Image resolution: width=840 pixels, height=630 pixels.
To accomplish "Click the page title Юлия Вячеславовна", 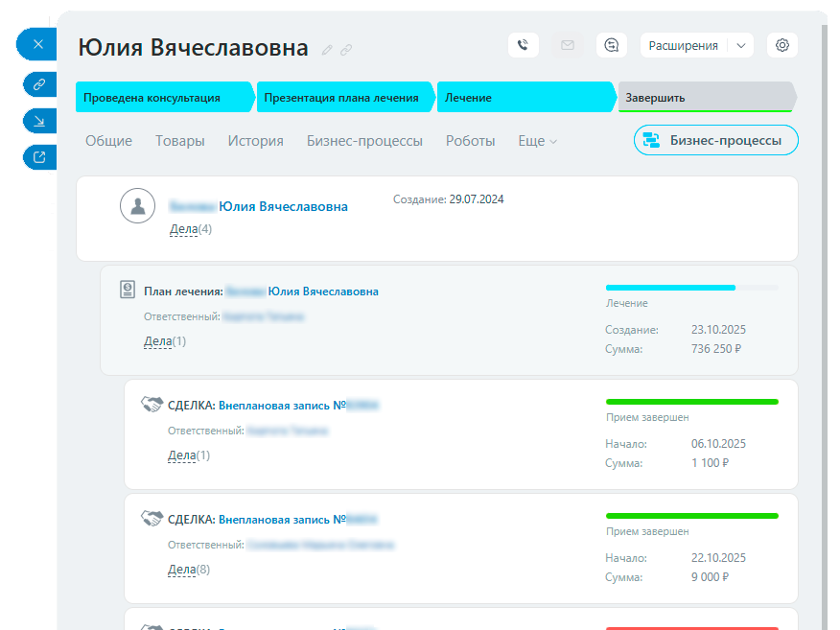I will [194, 47].
